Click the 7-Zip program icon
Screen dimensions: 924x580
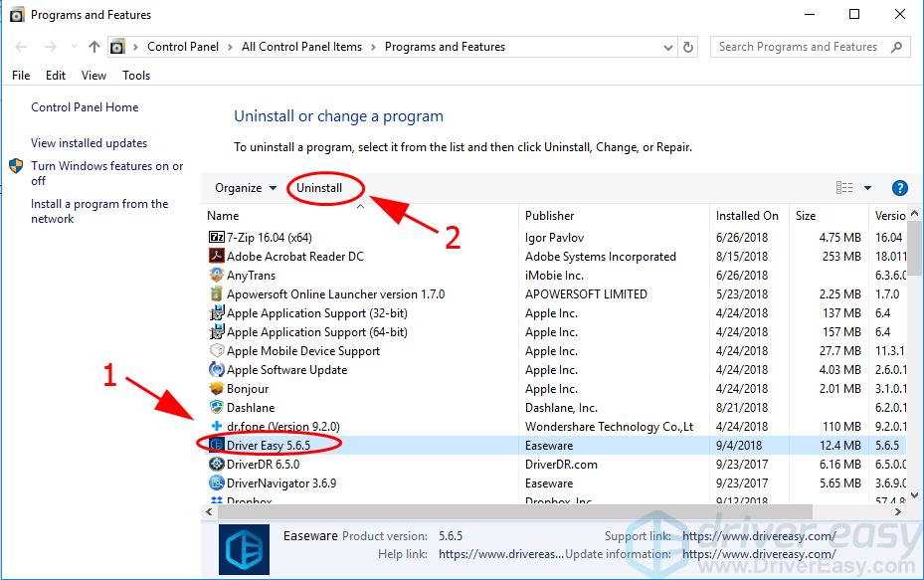click(217, 238)
